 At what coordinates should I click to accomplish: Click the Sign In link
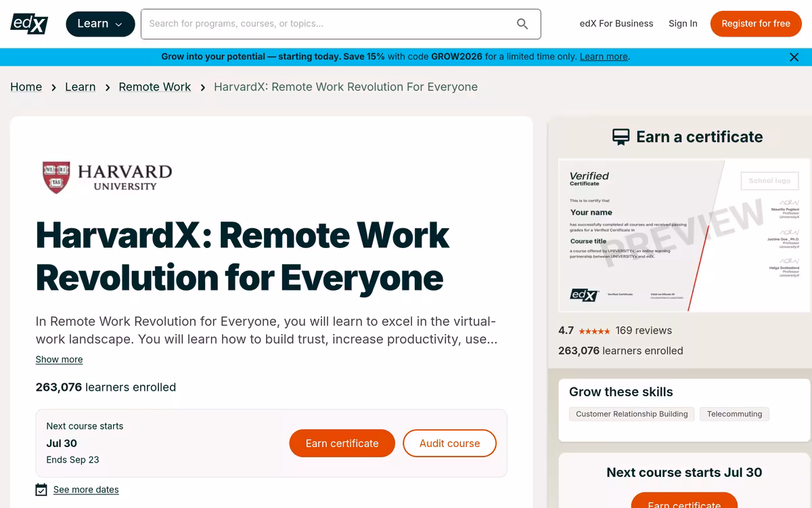click(683, 24)
